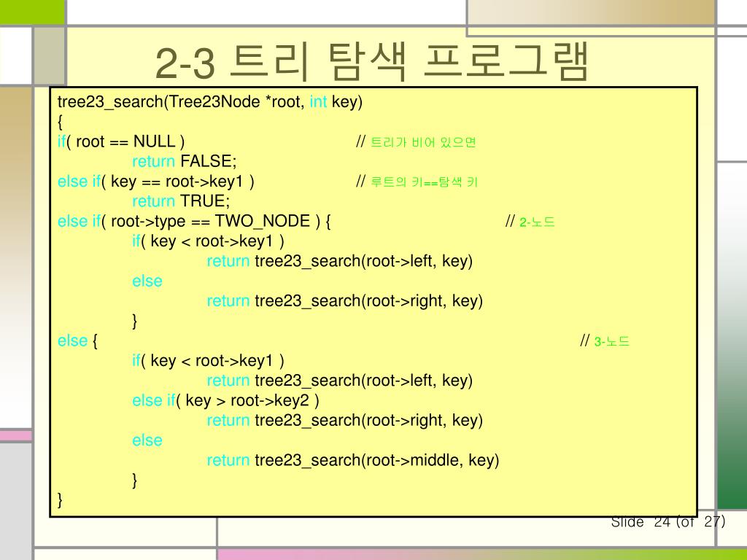Click the line returning tree23_search(root->middle, key)
This screenshot has width=747, height=560.
(x=353, y=461)
